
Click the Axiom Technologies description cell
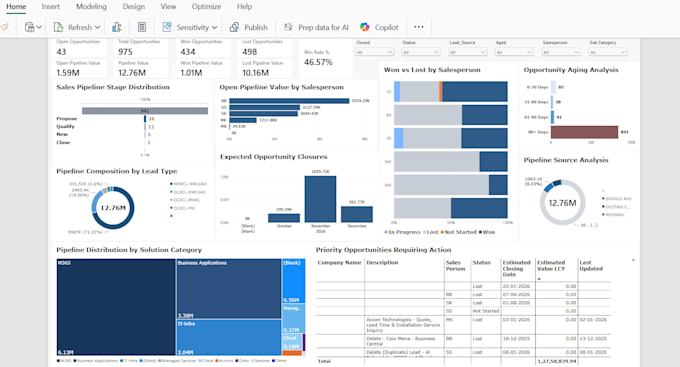click(403, 325)
